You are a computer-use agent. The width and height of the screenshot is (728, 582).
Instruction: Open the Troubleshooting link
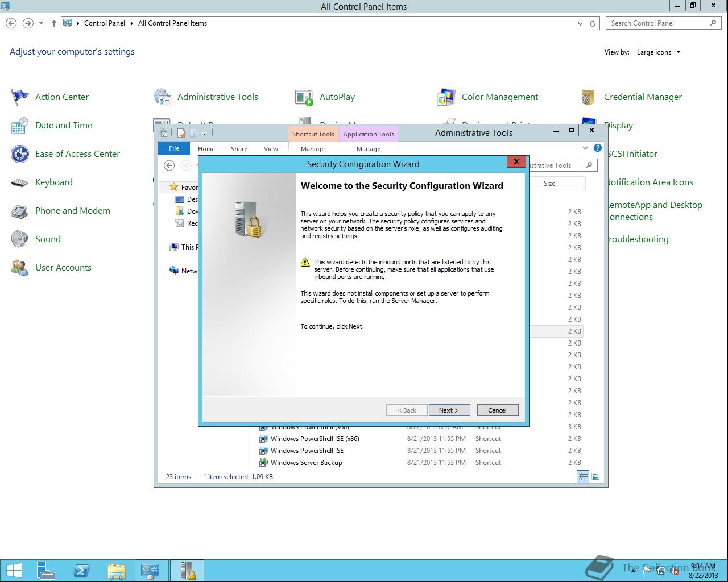coord(637,239)
